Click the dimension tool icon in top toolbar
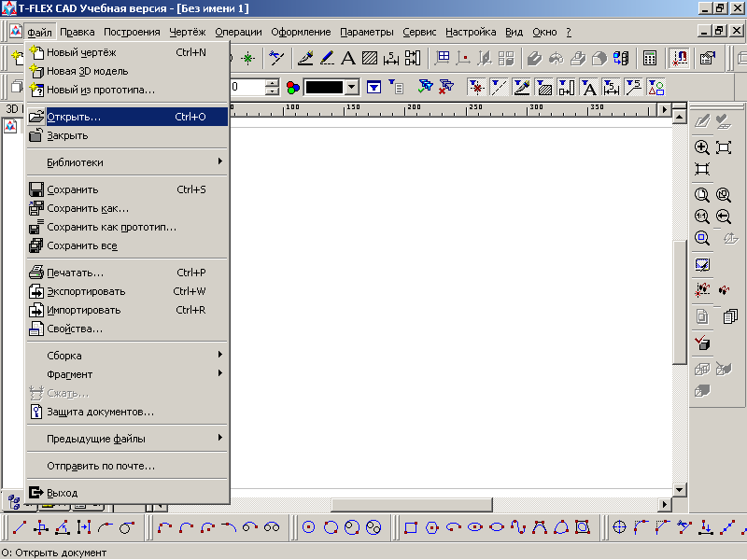This screenshot has width=747, height=560. [391, 58]
